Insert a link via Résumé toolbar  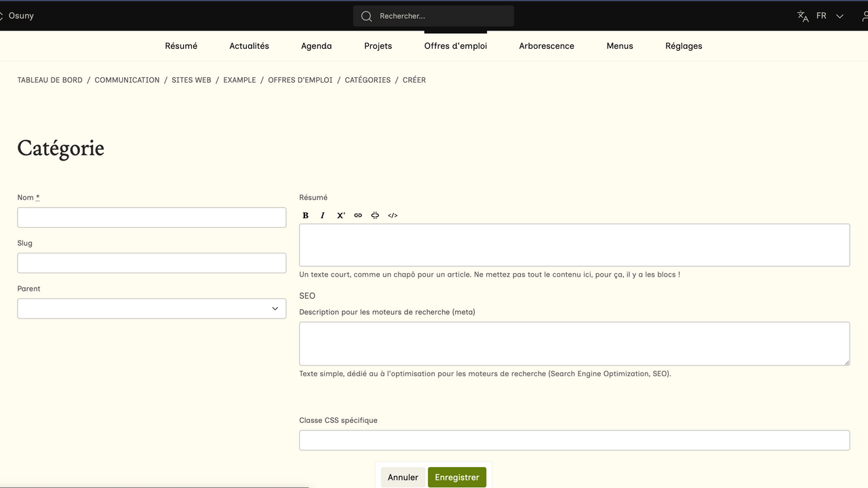pos(358,216)
